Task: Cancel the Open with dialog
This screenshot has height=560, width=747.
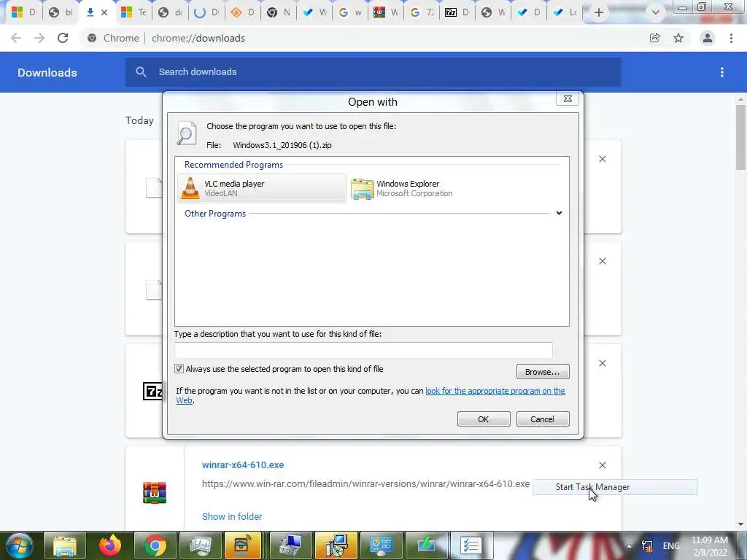Action: coord(543,419)
